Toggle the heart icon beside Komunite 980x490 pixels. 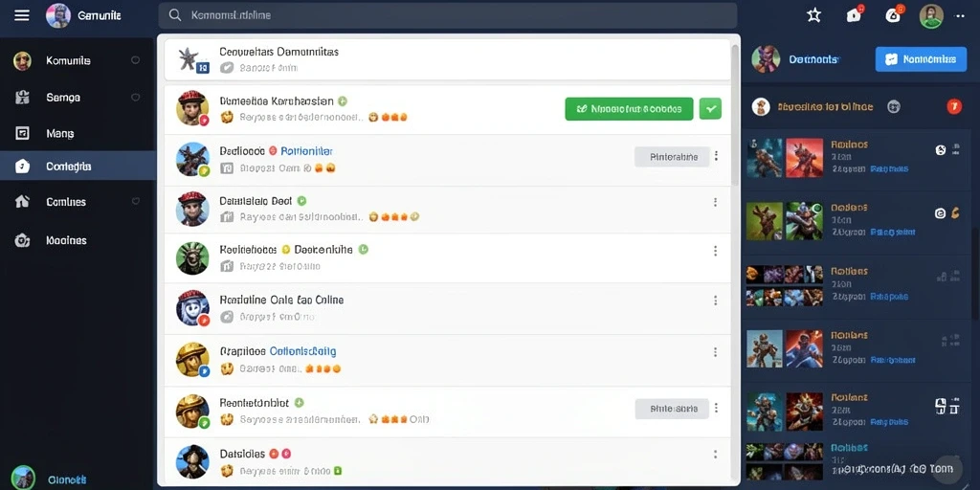pyautogui.click(x=135, y=60)
